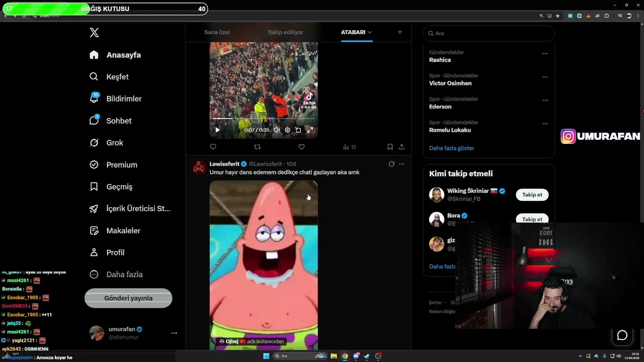Open more options for Romelu Lukaku trend
The height and width of the screenshot is (362, 644).
click(545, 124)
